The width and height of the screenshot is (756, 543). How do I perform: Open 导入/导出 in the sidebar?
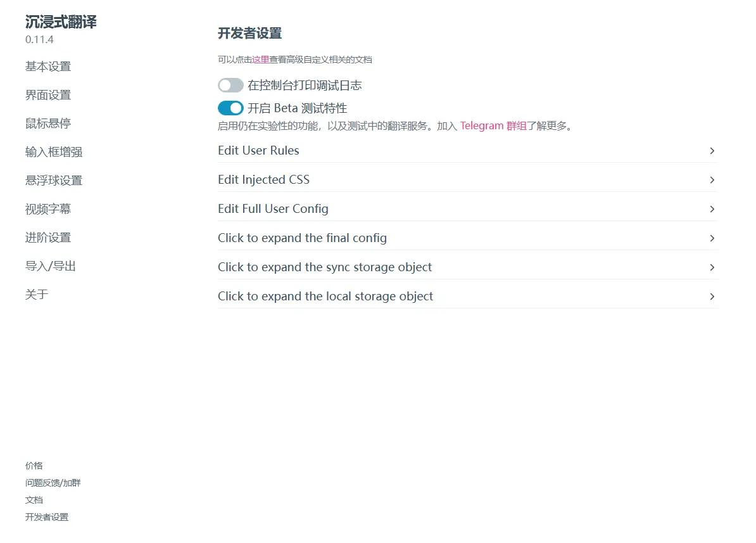(x=51, y=266)
